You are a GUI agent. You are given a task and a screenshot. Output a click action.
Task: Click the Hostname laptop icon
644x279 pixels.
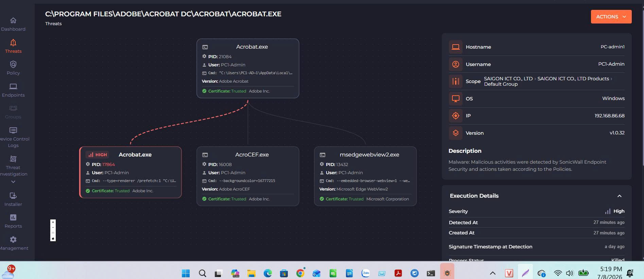click(455, 47)
